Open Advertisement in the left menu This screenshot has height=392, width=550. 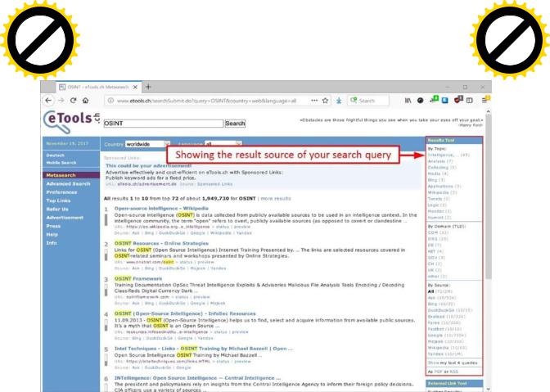point(65,218)
